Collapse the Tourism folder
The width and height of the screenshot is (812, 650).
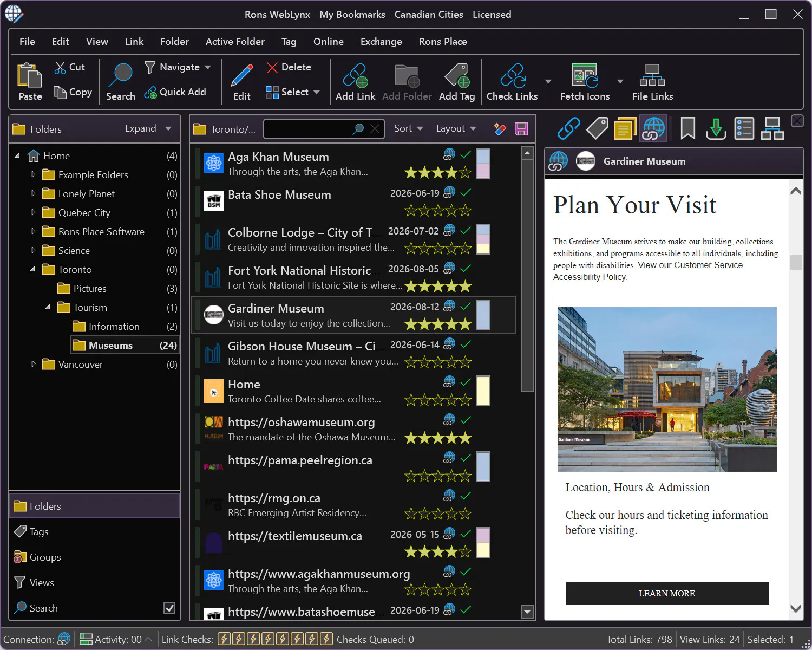tap(48, 307)
